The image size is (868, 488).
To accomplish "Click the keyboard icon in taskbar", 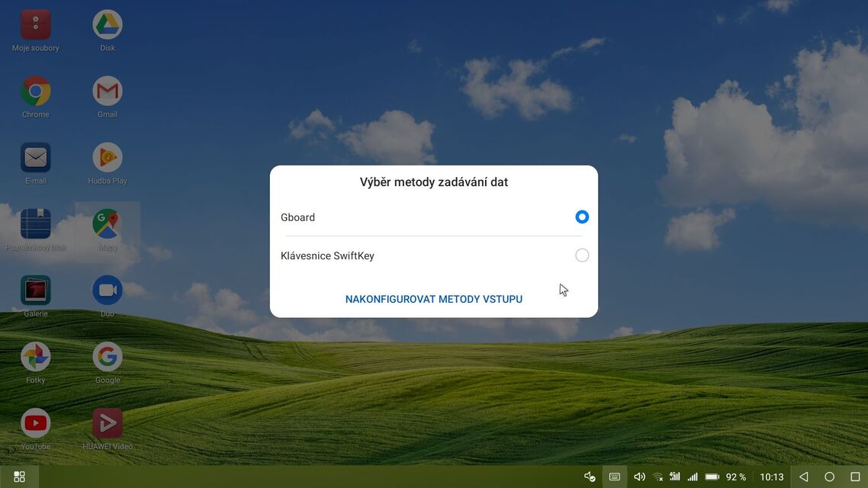I will pos(614,477).
